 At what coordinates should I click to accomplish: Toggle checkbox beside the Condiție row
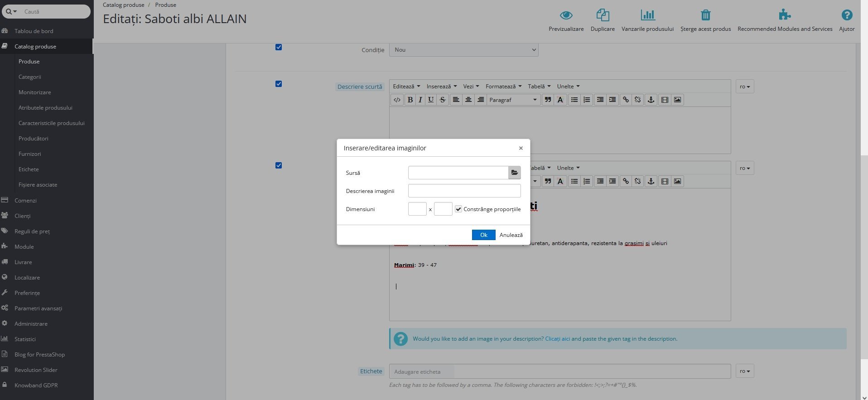(x=279, y=47)
